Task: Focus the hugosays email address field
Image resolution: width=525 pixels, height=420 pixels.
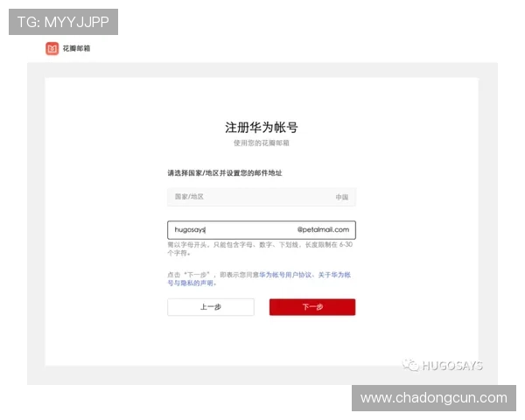Action: click(x=262, y=230)
